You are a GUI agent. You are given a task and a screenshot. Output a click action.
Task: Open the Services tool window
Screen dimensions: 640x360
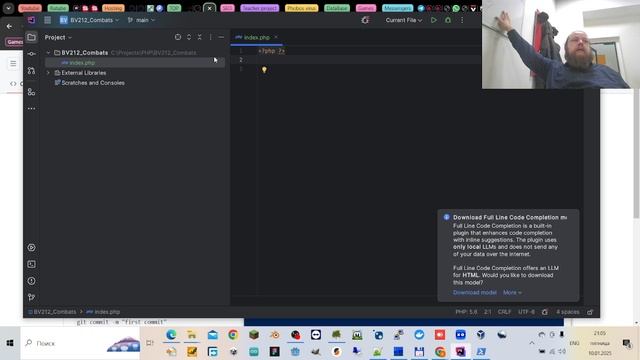pos(31,248)
